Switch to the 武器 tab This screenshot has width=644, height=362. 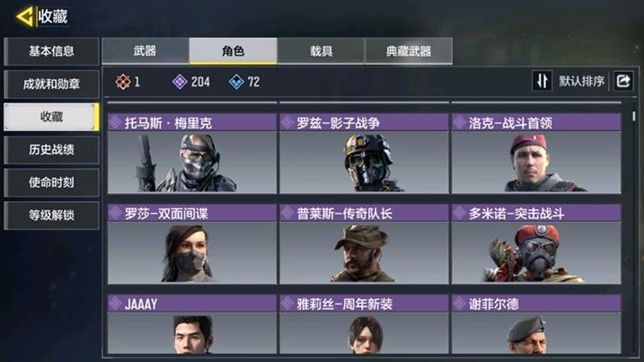(146, 51)
